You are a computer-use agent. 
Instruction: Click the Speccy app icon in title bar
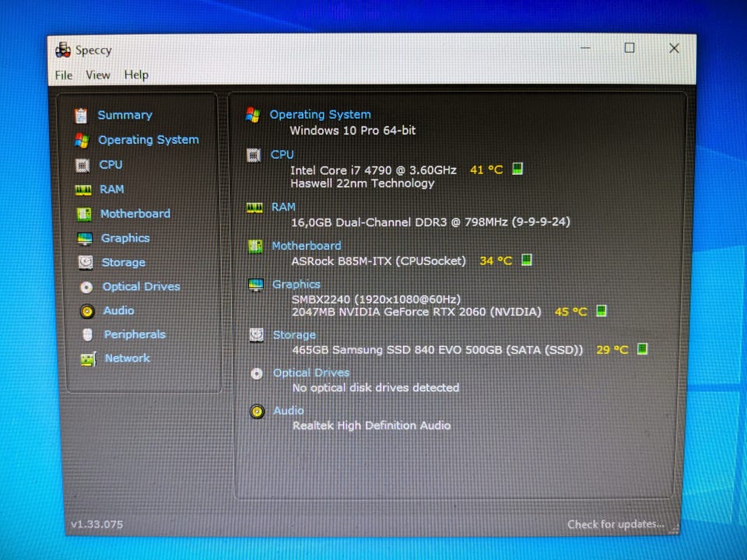tap(63, 50)
